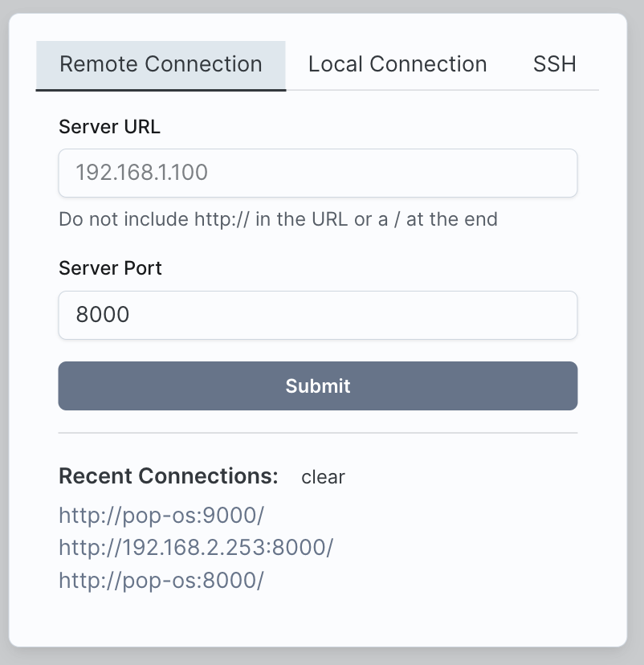
Task: Select the Remote Connection tab
Action: click(x=161, y=64)
